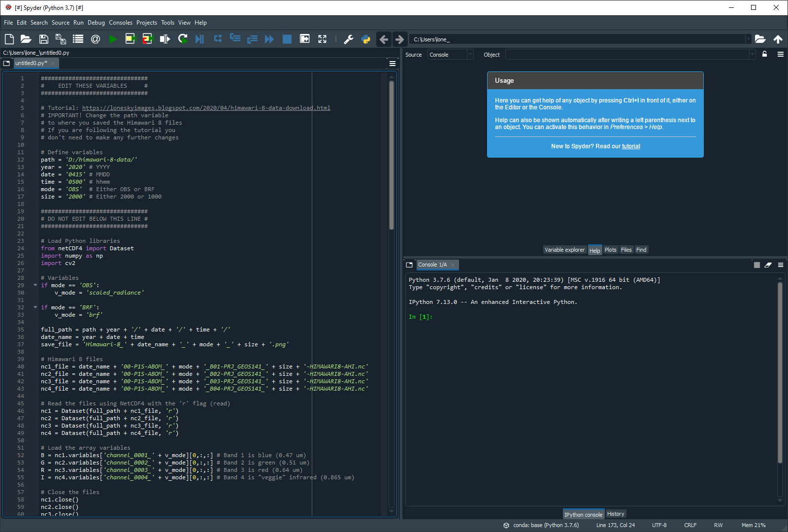Open the himawari-8 tutorial URL in the code
788x532 pixels.
(x=206, y=107)
